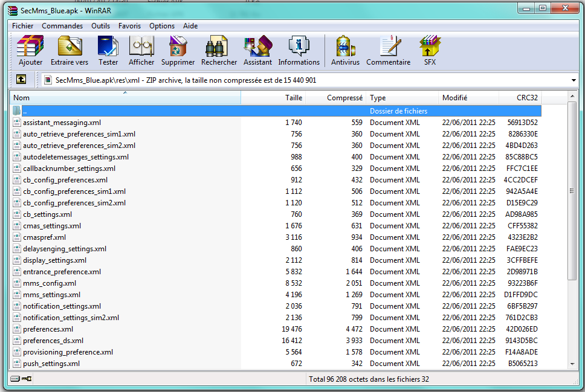Select entrance_preference.xml
Viewport: 585px width, 392px height.
(62, 272)
